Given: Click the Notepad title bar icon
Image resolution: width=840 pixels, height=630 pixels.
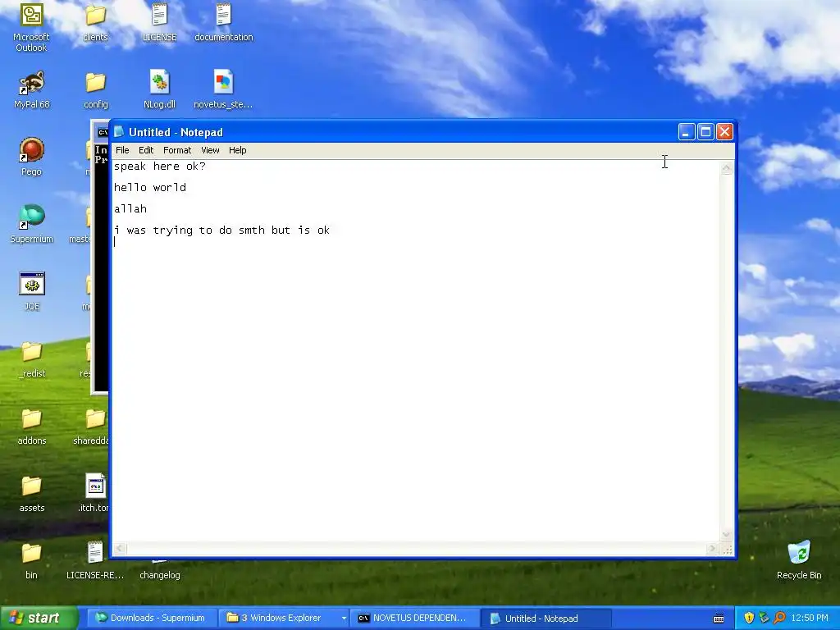Looking at the screenshot, I should click(x=119, y=132).
